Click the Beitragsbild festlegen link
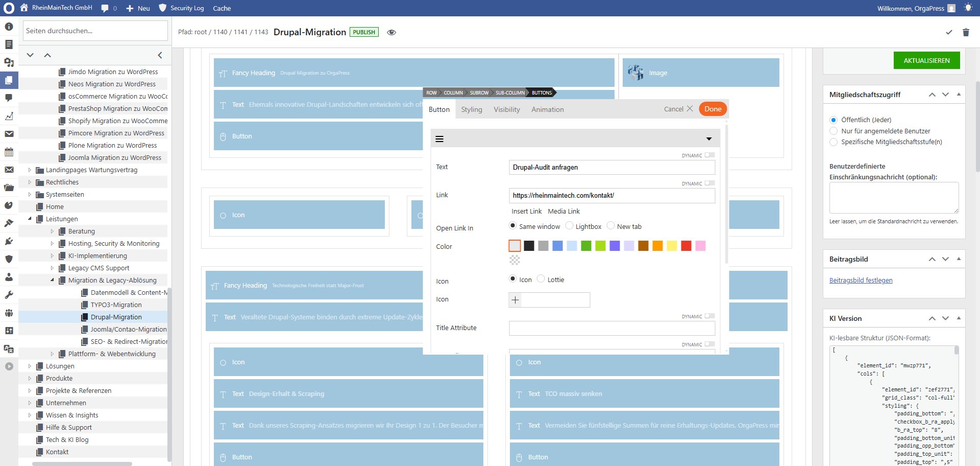 [861, 281]
